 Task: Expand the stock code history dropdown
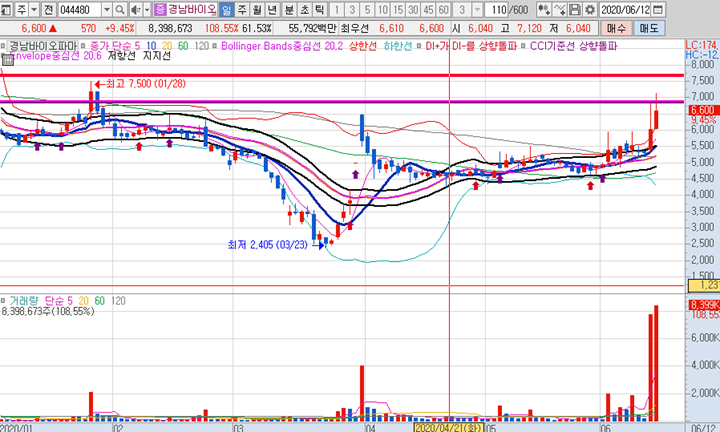tap(107, 9)
